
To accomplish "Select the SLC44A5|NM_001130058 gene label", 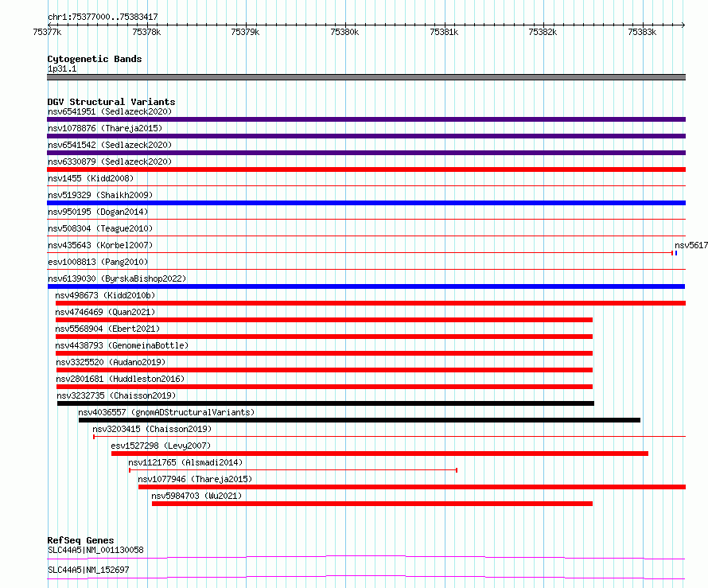I will [x=95, y=550].
